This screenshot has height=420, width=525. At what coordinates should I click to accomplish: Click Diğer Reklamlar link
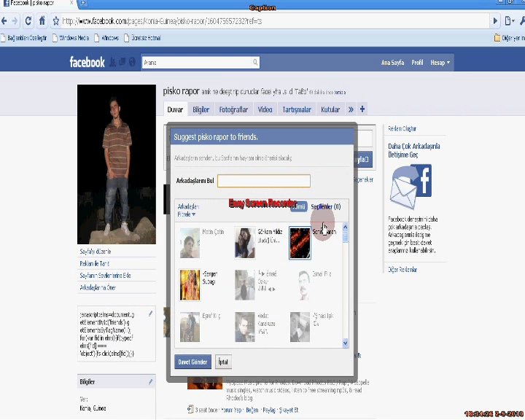click(402, 270)
